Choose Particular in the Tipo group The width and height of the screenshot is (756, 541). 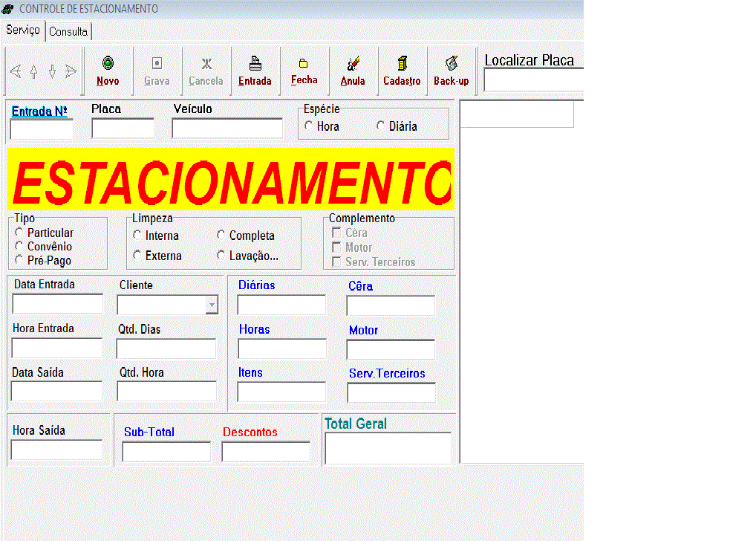click(19, 233)
